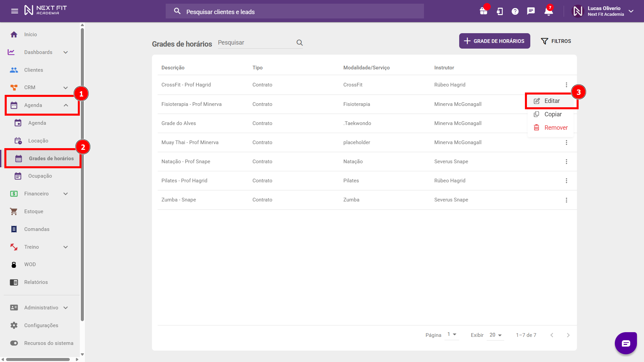This screenshot has width=644, height=362.
Task: Choose Remover in the context menu
Action: [556, 128]
